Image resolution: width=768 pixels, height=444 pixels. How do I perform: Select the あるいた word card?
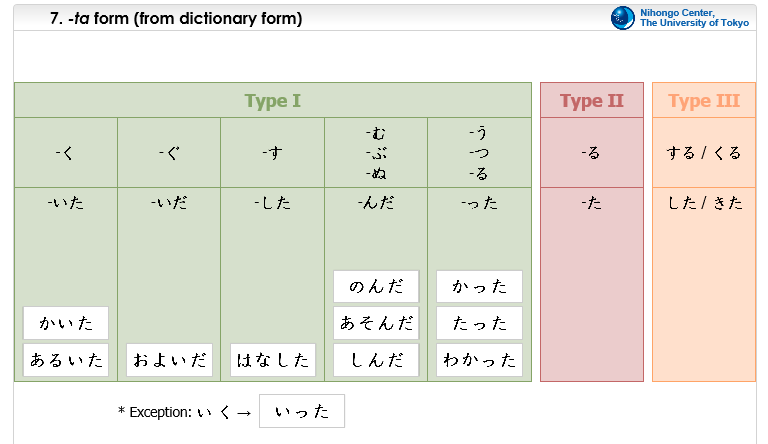coord(66,360)
